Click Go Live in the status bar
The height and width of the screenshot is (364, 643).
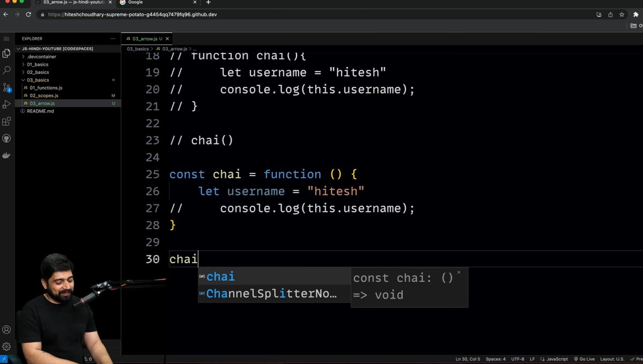(x=585, y=359)
